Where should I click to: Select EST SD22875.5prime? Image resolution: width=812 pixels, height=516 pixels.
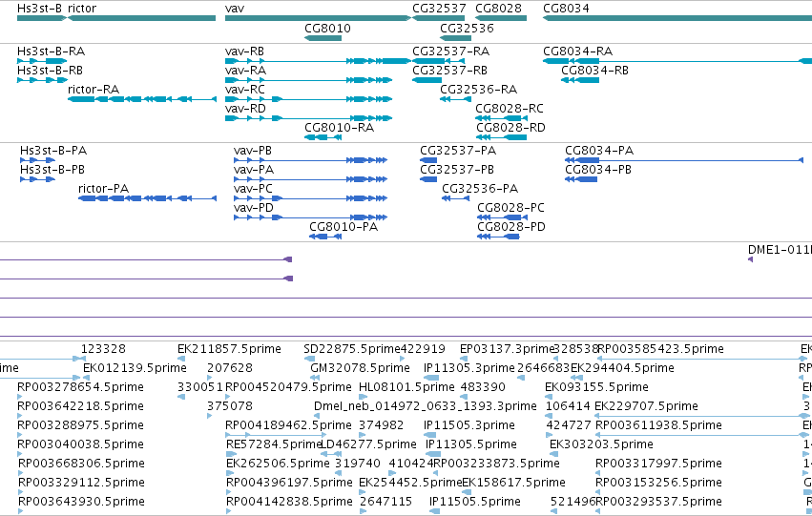pyautogui.click(x=352, y=349)
